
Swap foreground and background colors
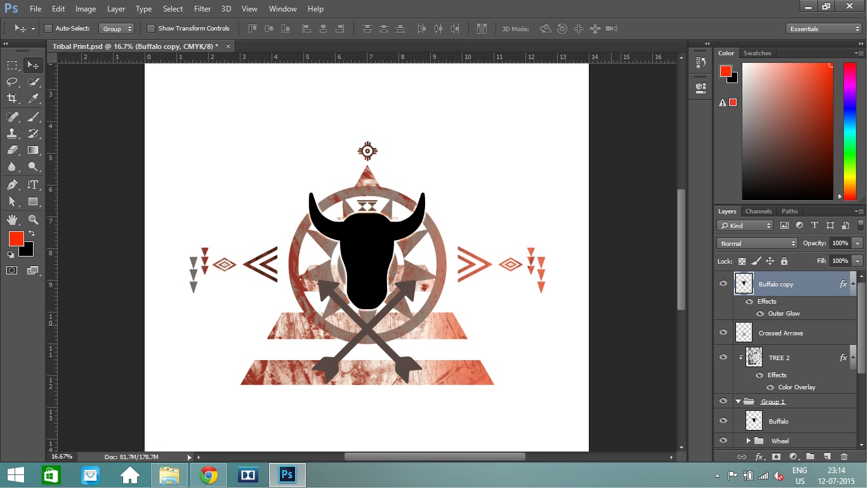32,234
